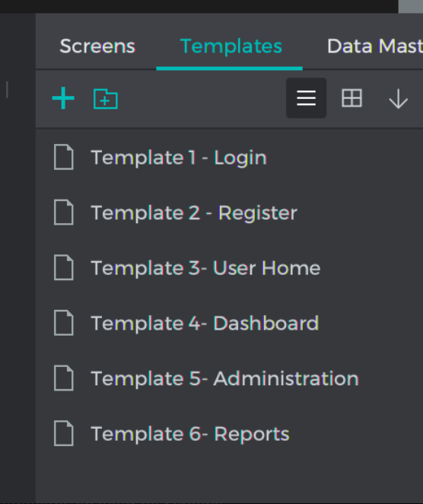Add a new template with plus icon
Viewport: 423px width, 504px height.
pos(63,98)
